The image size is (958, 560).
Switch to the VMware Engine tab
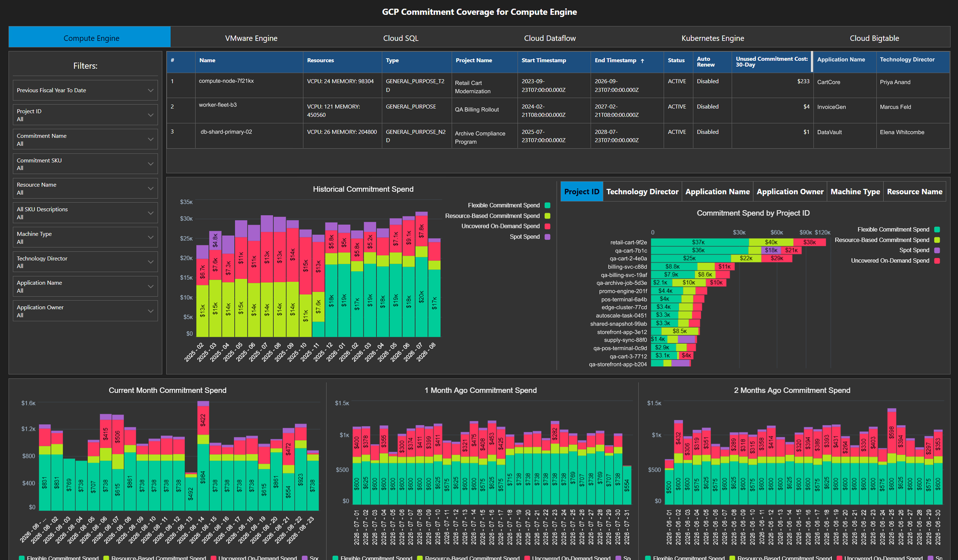[x=251, y=38]
